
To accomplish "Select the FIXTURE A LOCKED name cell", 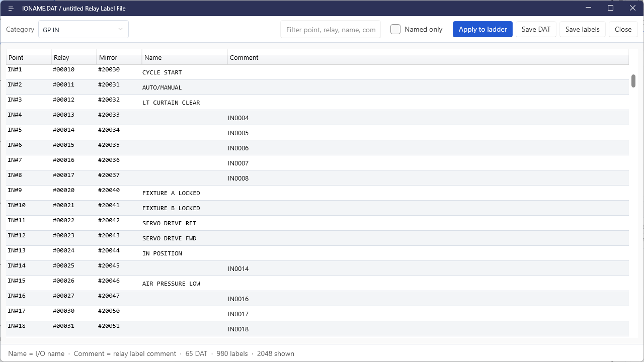I will tap(184, 193).
